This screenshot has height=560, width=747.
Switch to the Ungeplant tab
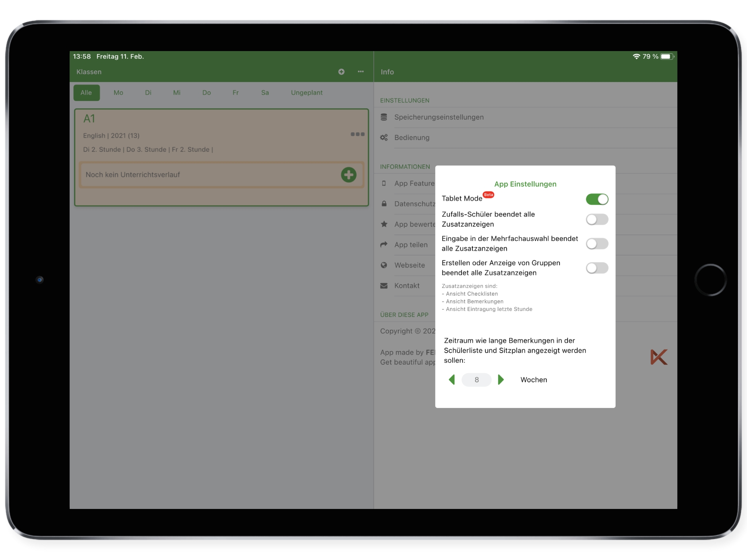306,93
